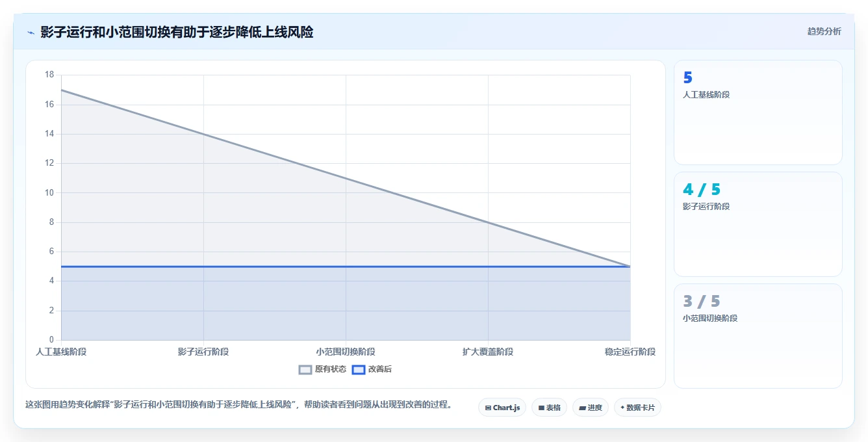This screenshot has width=868, height=442.
Task: Select the 数据卡片 tag chip
Action: 637,408
